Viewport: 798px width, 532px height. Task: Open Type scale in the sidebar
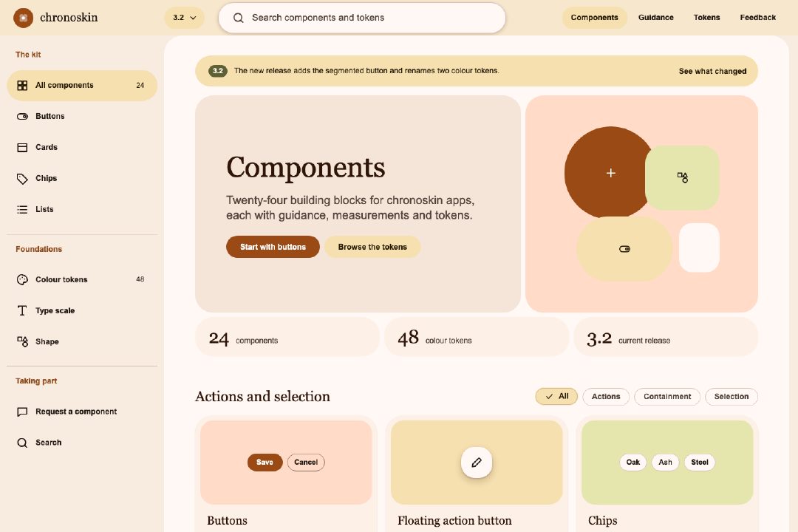click(x=82, y=310)
